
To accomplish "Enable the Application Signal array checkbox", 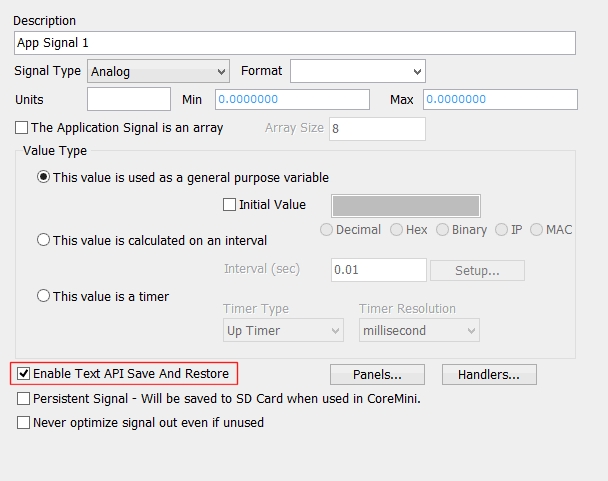I will point(22,128).
